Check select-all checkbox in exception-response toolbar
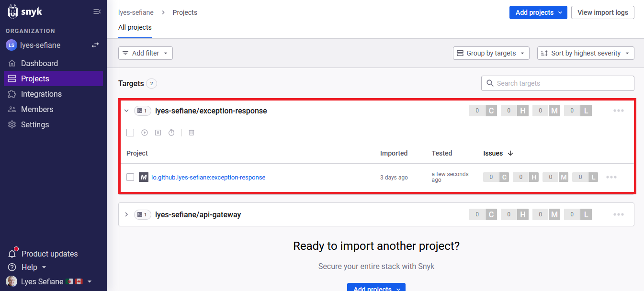The height and width of the screenshot is (291, 644). (130, 133)
